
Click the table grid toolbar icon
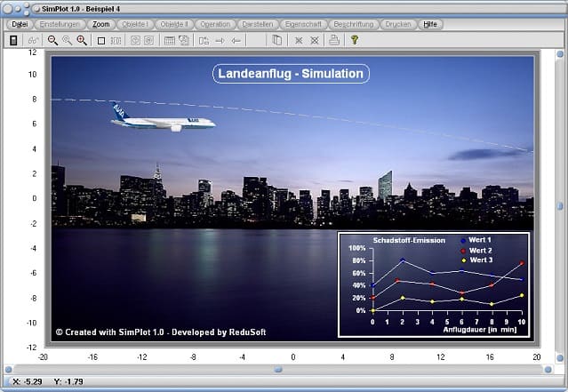pyautogui.click(x=169, y=41)
